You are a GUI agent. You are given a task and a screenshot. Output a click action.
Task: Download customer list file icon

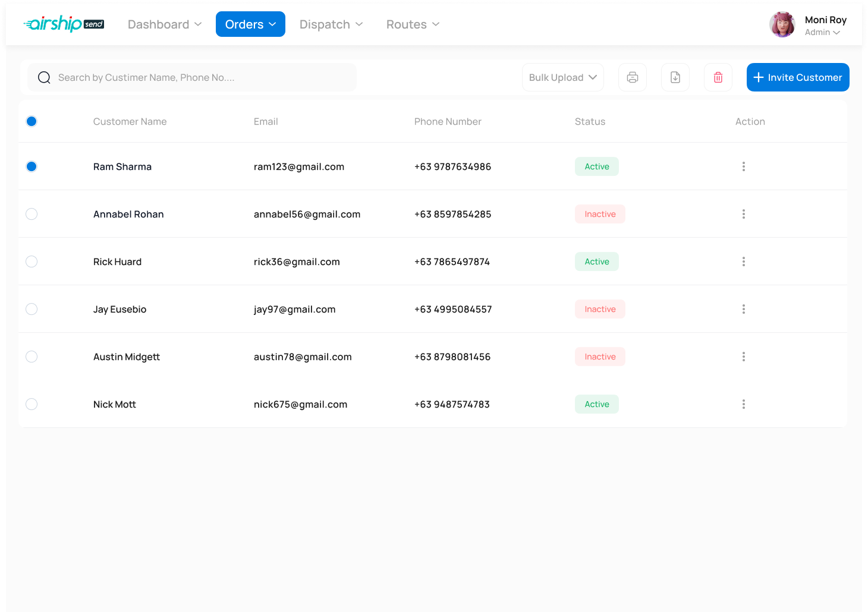coord(675,77)
